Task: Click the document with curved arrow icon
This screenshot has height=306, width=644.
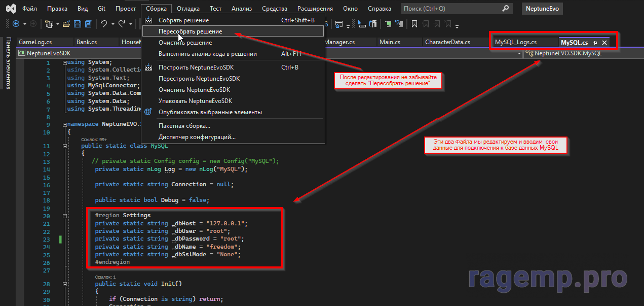Action: [x=373, y=24]
